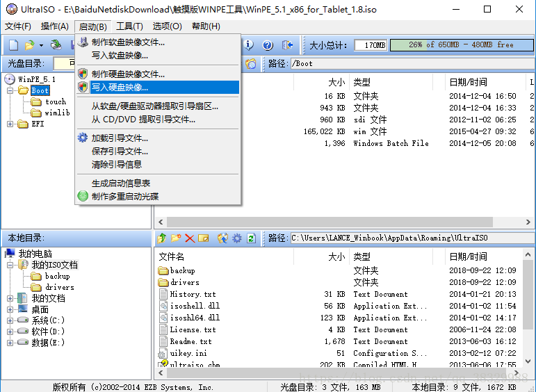Screen dimensions: 536x392
Task: Expand the EFI folder tree node
Action: 10,124
